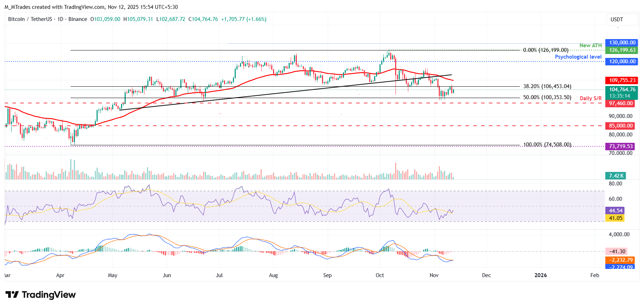The height and width of the screenshot is (308, 644).
Task: Select the 130,000.00 blue price label
Action: pos(622,43)
